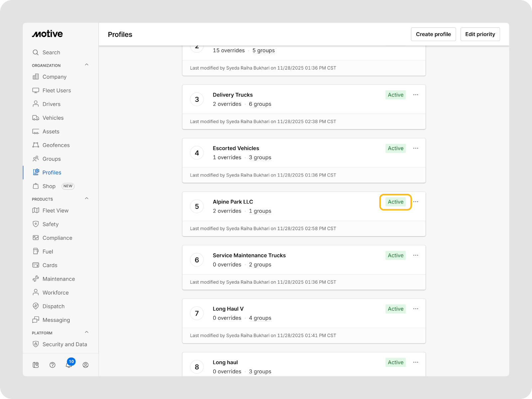532x399 pixels.
Task: Collapse the Products section chevron
Action: (x=86, y=199)
